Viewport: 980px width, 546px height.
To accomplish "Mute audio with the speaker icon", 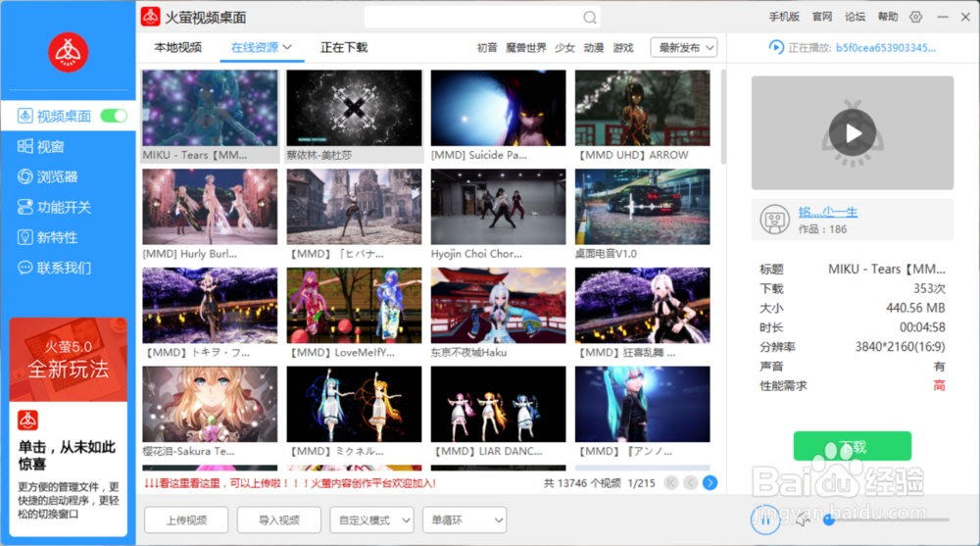I will pyautogui.click(x=803, y=520).
